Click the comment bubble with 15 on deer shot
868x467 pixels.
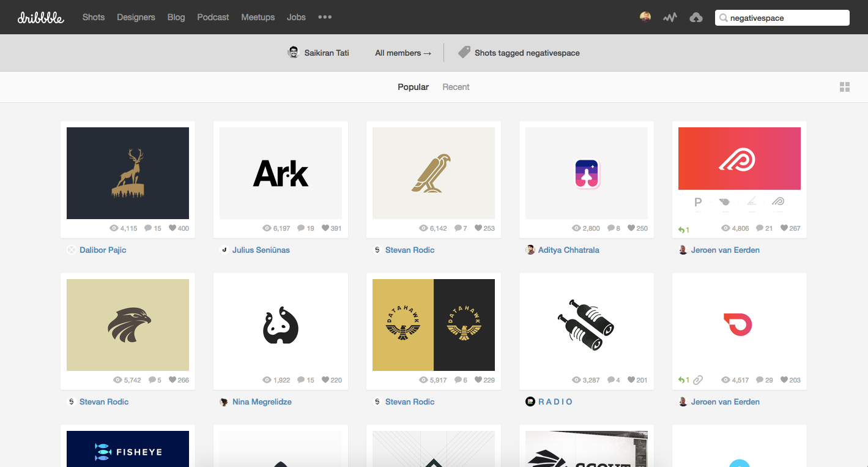pyautogui.click(x=148, y=228)
